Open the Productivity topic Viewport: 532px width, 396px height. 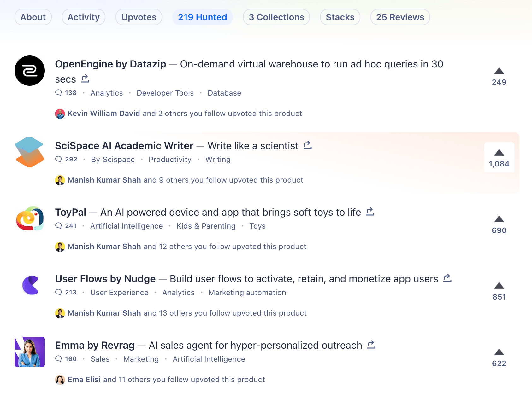point(170,160)
